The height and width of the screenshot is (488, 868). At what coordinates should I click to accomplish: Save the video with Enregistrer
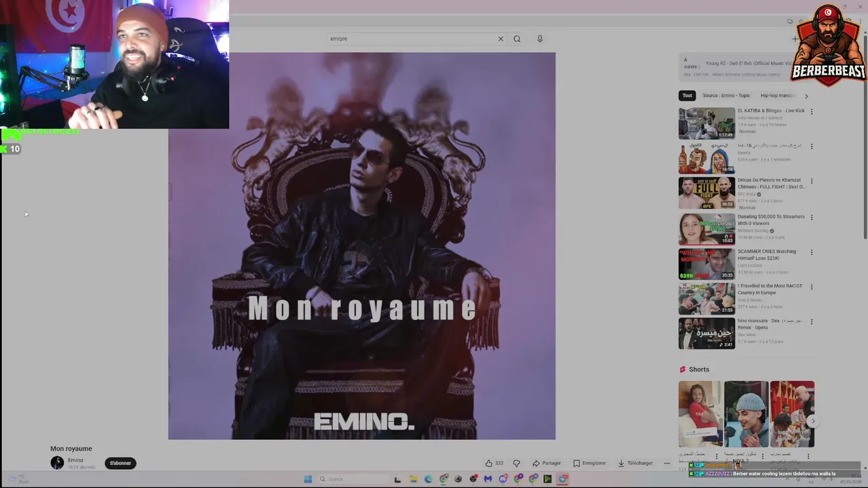point(589,463)
